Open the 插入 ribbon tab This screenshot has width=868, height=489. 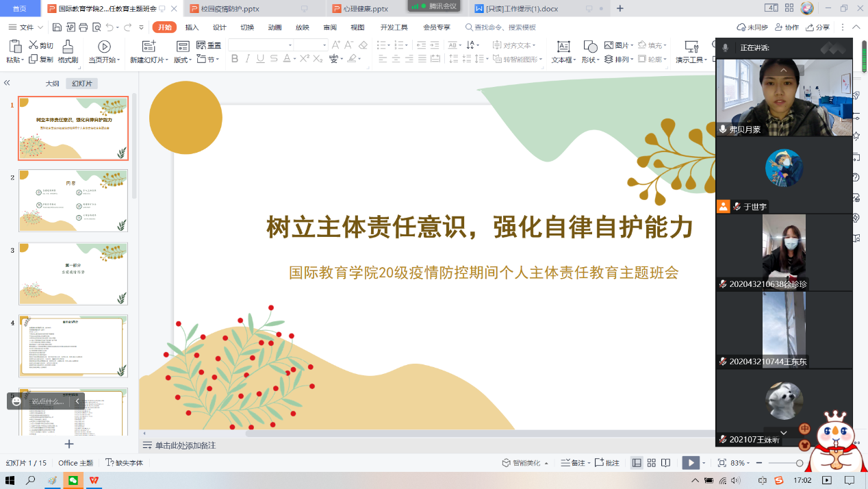[192, 27]
